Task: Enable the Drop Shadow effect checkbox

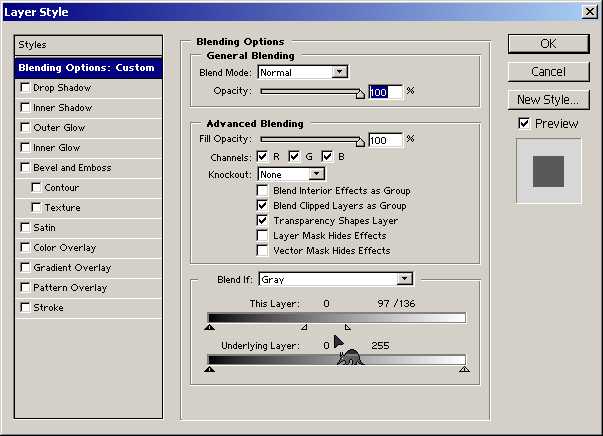Action: [25, 88]
